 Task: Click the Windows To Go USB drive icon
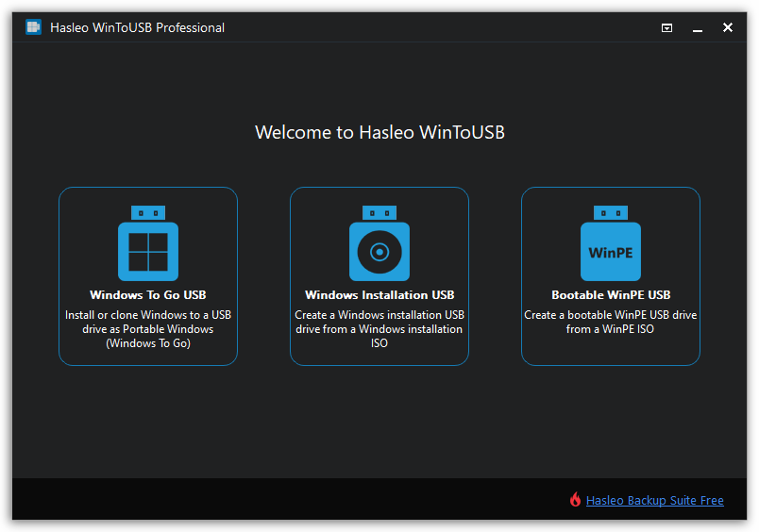[148, 243]
